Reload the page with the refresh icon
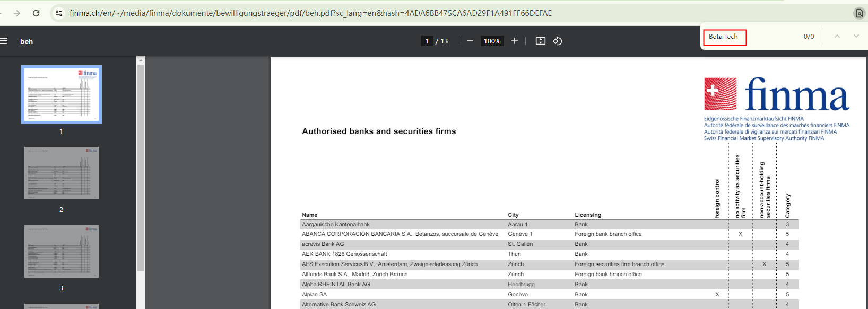This screenshot has width=868, height=309. tap(36, 13)
